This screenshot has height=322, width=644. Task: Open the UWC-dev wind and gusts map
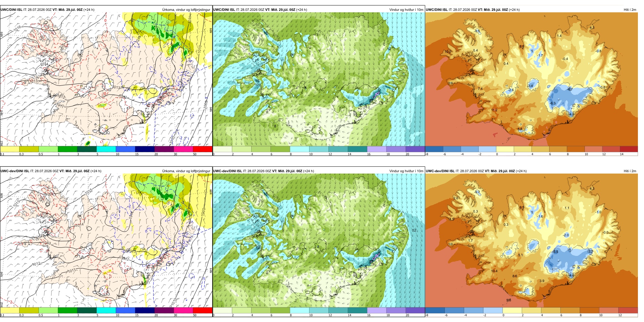(319, 241)
